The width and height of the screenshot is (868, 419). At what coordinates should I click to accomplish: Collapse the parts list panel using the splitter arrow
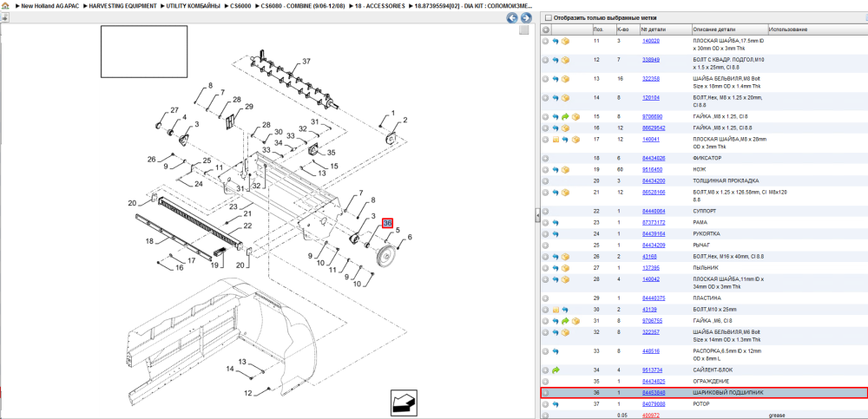537,216
